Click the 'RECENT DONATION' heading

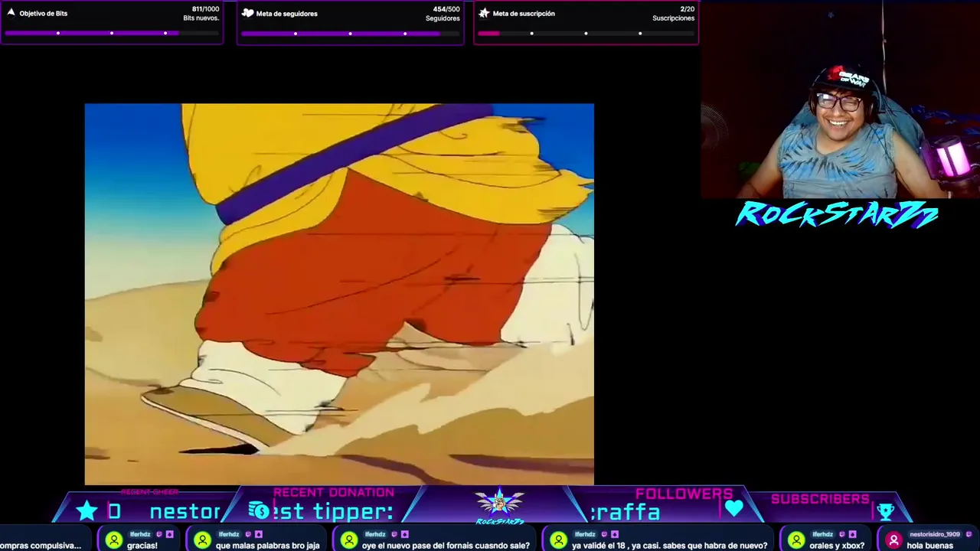coord(334,493)
